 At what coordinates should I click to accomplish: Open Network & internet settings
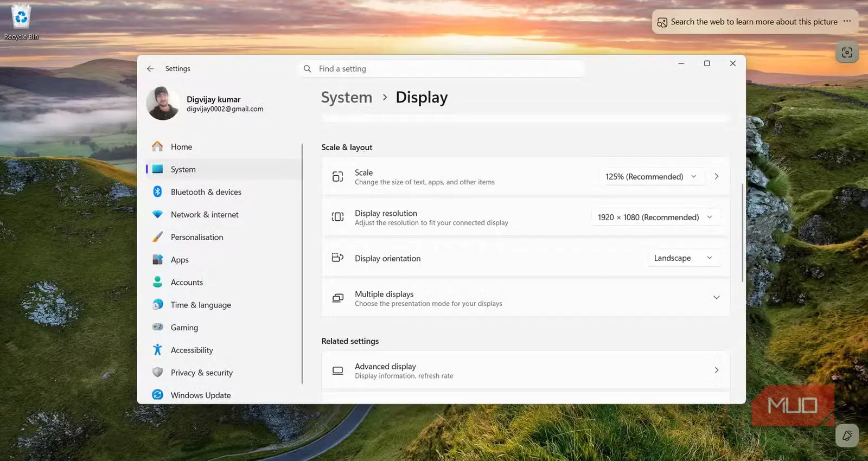(224, 215)
